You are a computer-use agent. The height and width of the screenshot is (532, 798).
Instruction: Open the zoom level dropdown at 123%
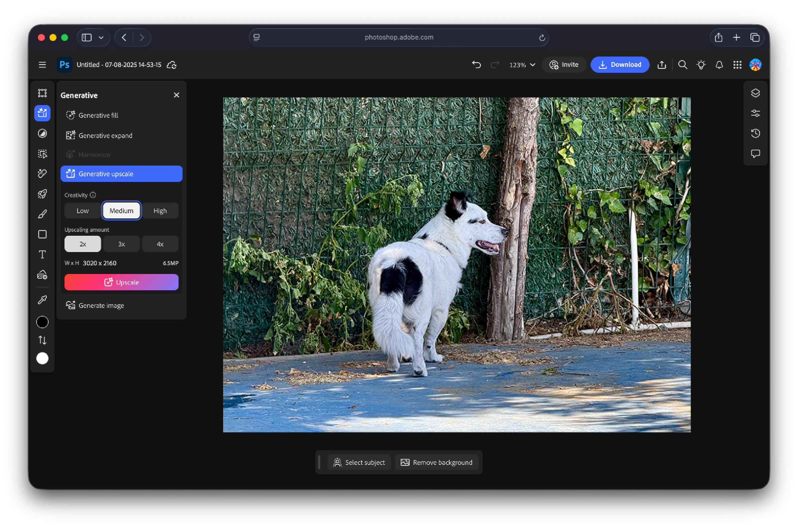point(522,65)
